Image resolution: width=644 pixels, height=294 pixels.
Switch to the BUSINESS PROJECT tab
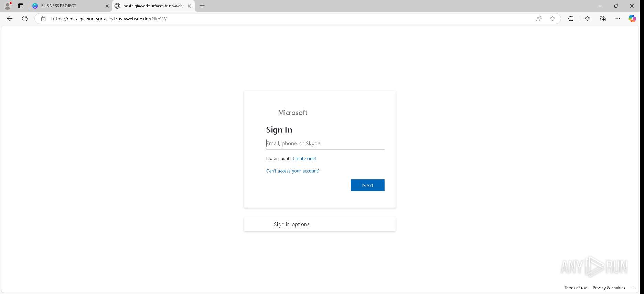71,6
